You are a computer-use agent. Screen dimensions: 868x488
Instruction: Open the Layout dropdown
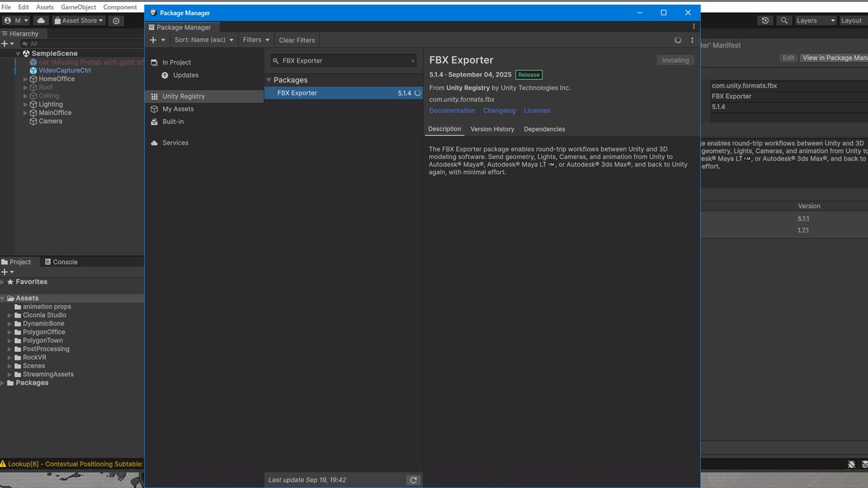click(852, 20)
